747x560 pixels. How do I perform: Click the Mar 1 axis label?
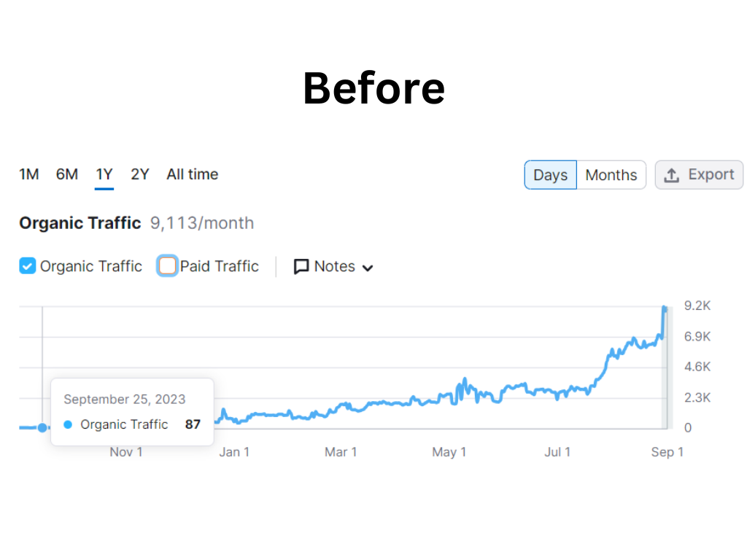pos(341,452)
